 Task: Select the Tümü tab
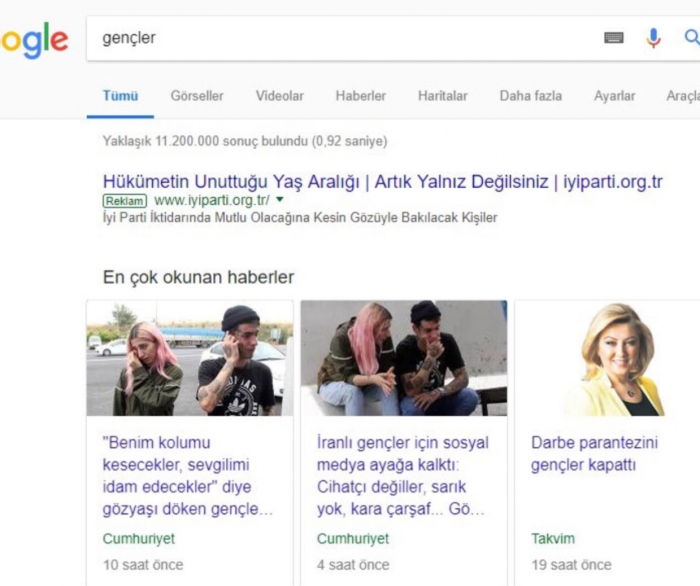point(120,96)
